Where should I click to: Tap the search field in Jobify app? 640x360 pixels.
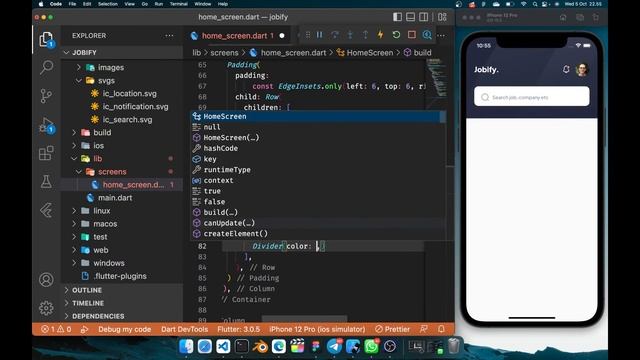(531, 97)
